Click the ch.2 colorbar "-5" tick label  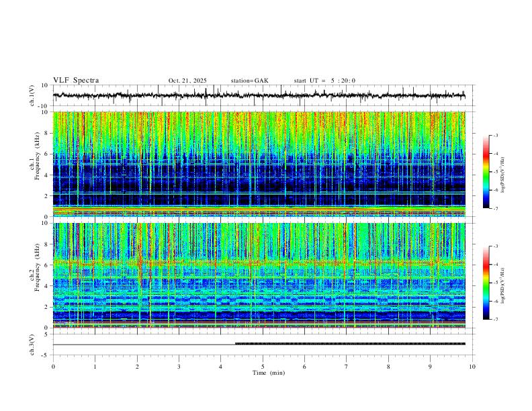(x=495, y=283)
